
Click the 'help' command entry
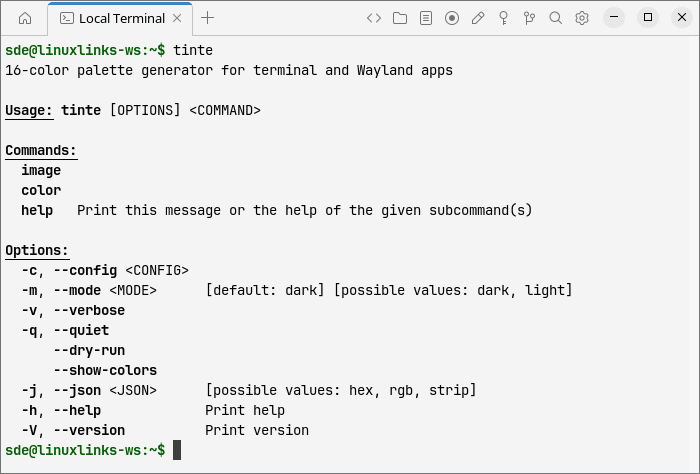tap(37, 210)
